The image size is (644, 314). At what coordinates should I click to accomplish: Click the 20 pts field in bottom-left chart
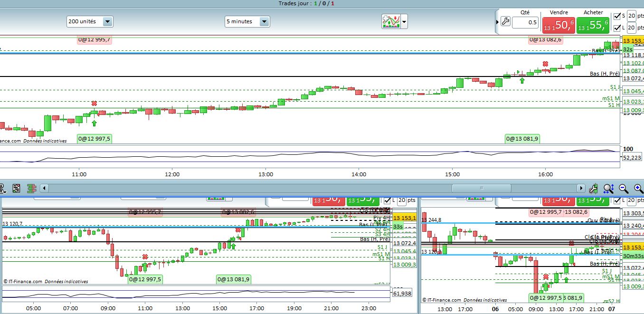[402, 200]
